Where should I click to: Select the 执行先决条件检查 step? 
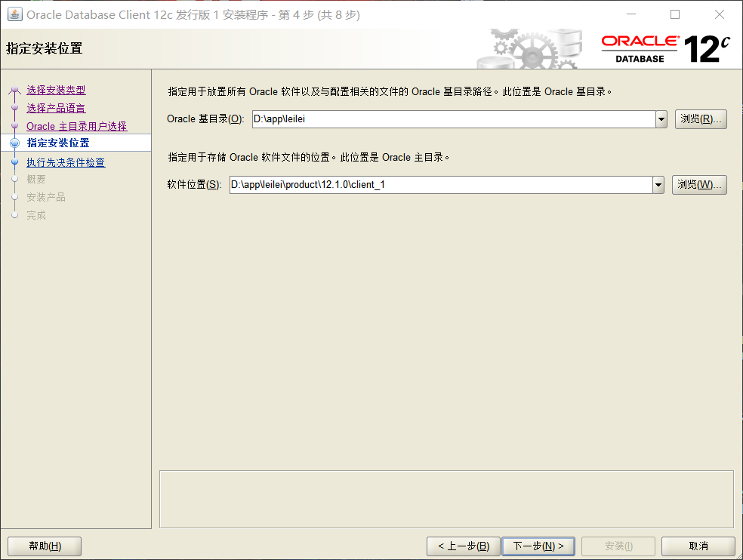tap(65, 162)
